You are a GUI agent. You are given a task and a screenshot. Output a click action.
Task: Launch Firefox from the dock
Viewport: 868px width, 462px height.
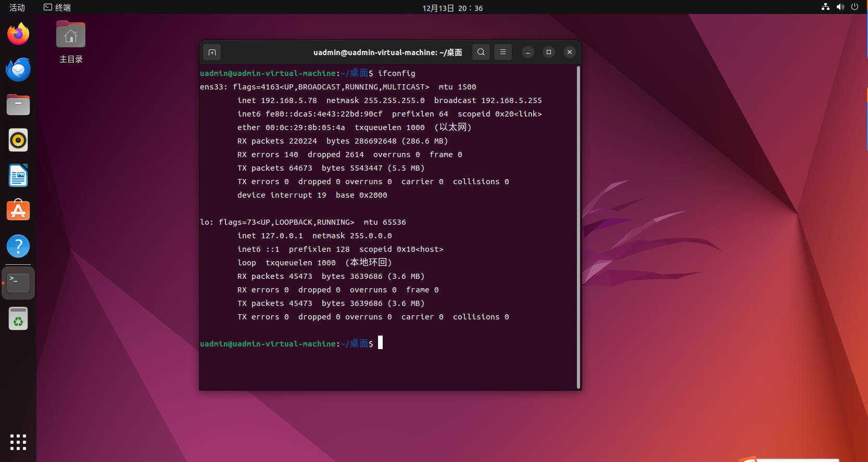pos(18,34)
